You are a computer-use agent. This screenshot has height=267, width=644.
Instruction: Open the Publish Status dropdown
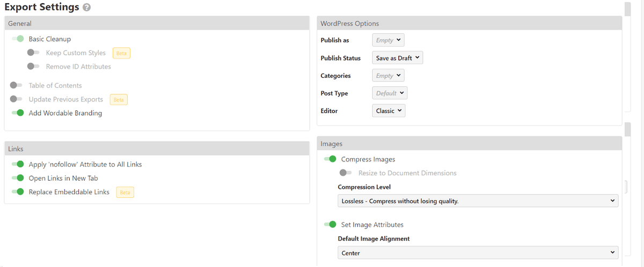click(397, 58)
